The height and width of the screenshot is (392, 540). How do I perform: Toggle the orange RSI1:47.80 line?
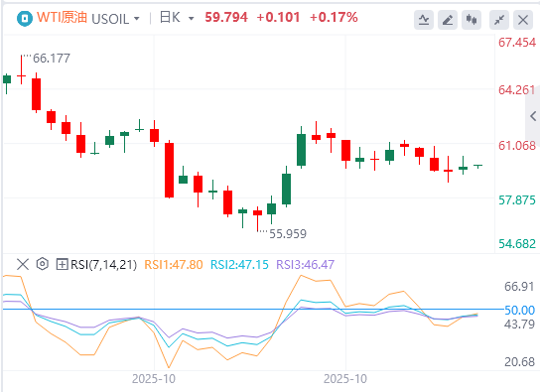point(174,264)
